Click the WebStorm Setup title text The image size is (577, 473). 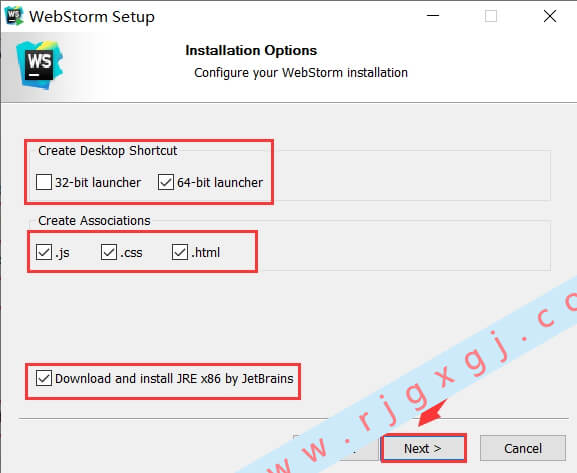pos(92,17)
